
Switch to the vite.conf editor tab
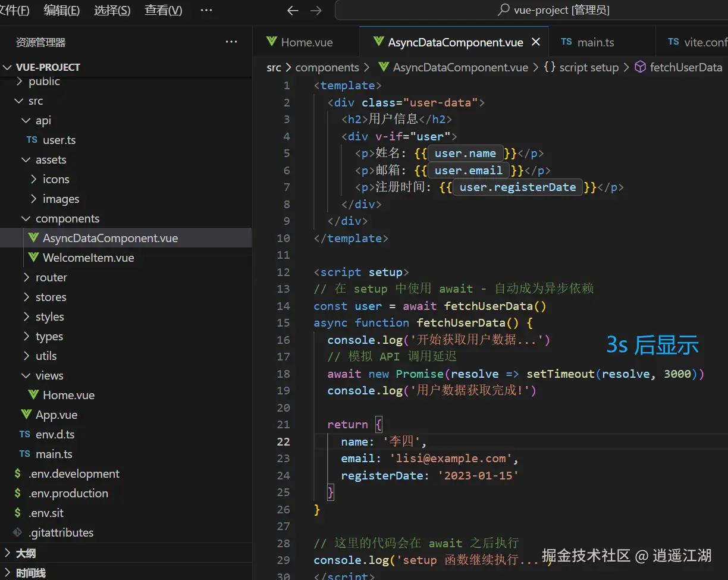pos(692,42)
